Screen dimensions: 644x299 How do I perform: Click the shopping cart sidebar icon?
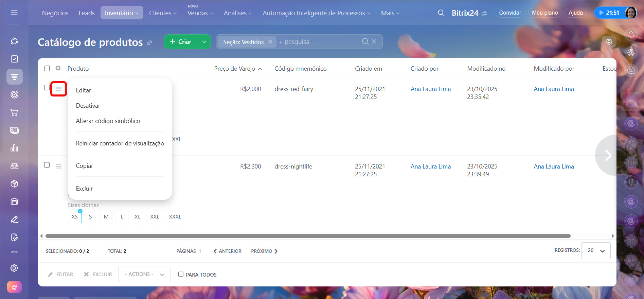pyautogui.click(x=14, y=112)
